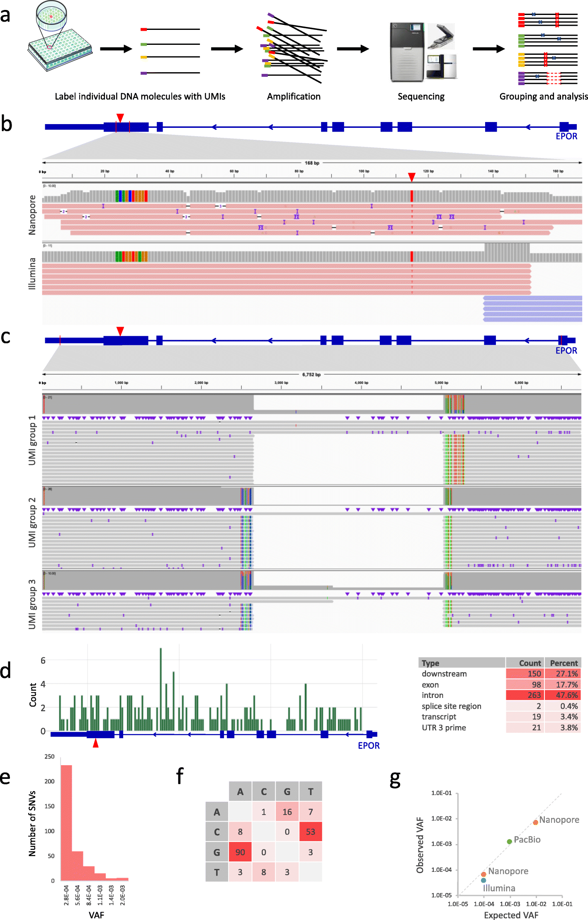Click the 'Observed VAF' axis title
Viewport: 588px width, 920px height.
coord(420,845)
